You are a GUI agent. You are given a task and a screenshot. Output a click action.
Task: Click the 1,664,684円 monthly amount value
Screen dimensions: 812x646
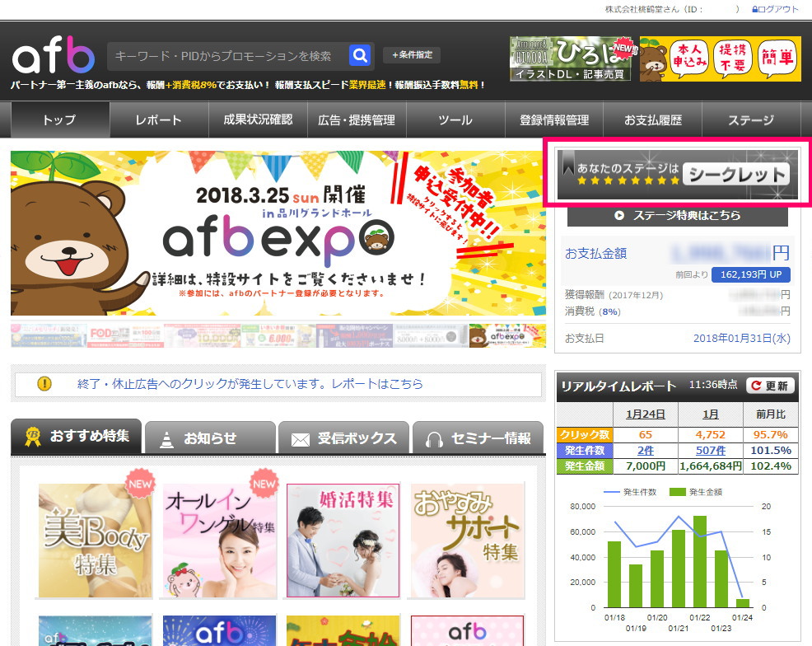[711, 466]
